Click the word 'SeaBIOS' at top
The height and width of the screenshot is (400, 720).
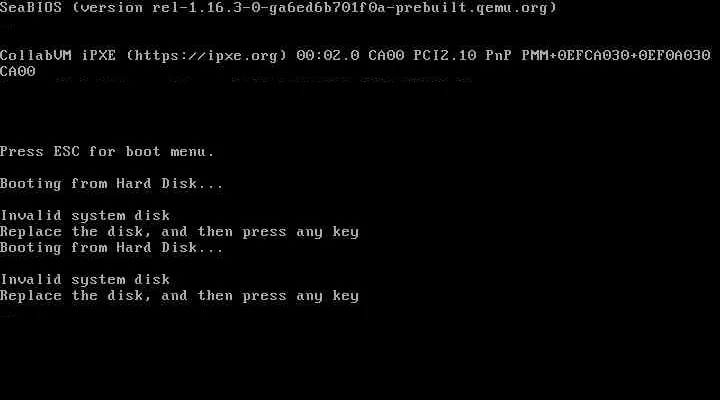click(31, 8)
